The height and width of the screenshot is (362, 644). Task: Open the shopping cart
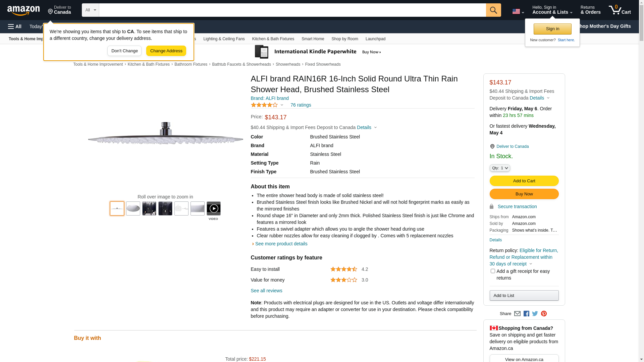620,10
